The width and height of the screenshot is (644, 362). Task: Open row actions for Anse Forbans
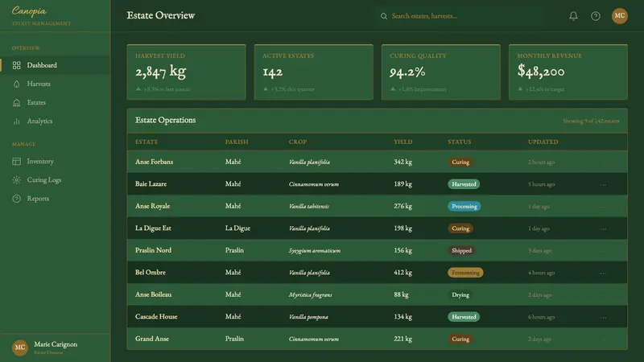603,162
